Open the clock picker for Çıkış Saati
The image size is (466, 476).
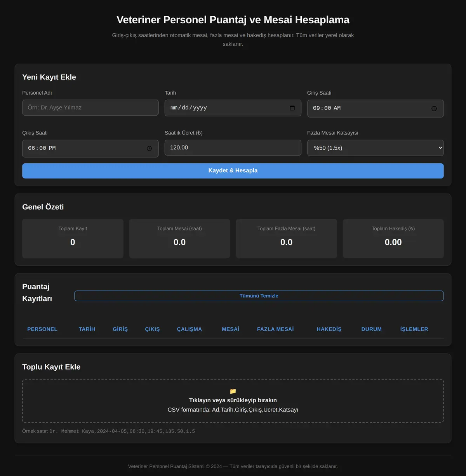(x=149, y=149)
